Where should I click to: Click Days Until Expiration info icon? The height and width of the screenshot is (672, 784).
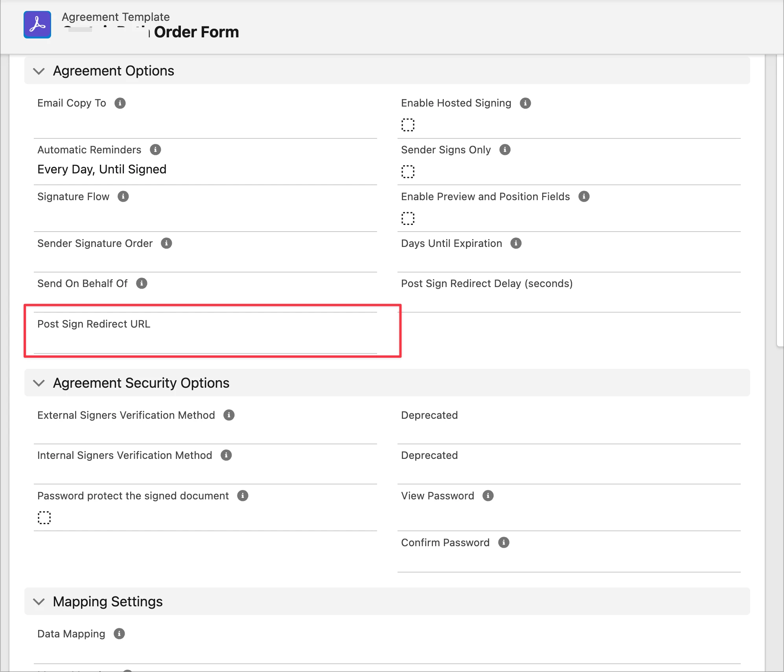coord(516,243)
